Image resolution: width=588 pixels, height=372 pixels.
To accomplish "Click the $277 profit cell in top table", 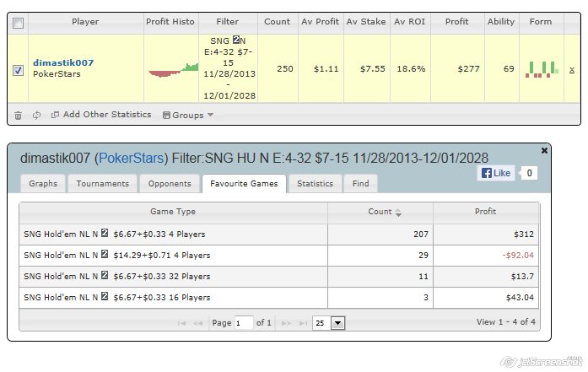I will click(457, 69).
